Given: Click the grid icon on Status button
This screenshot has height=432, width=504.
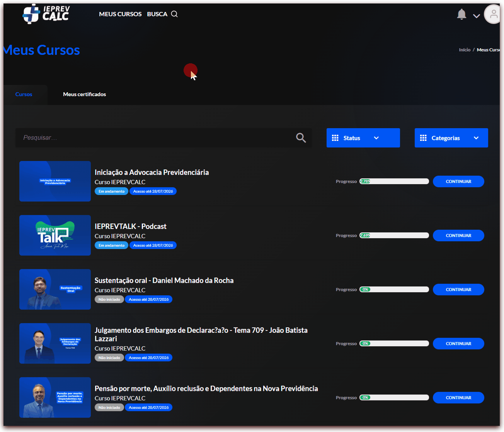Looking at the screenshot, I should [335, 138].
